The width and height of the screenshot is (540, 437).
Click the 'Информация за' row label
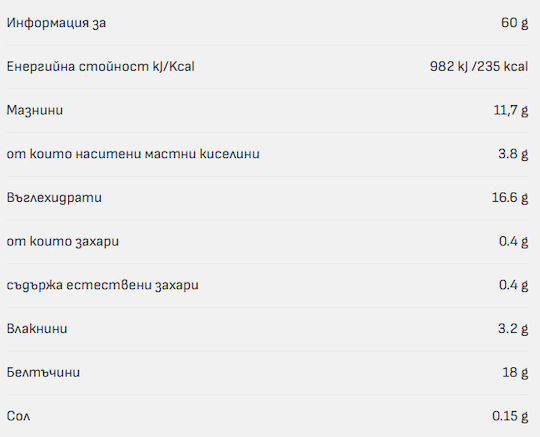(56, 23)
